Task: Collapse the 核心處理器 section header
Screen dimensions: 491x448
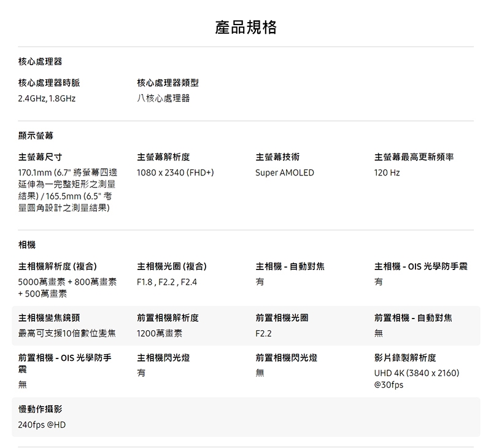Action: 40,61
